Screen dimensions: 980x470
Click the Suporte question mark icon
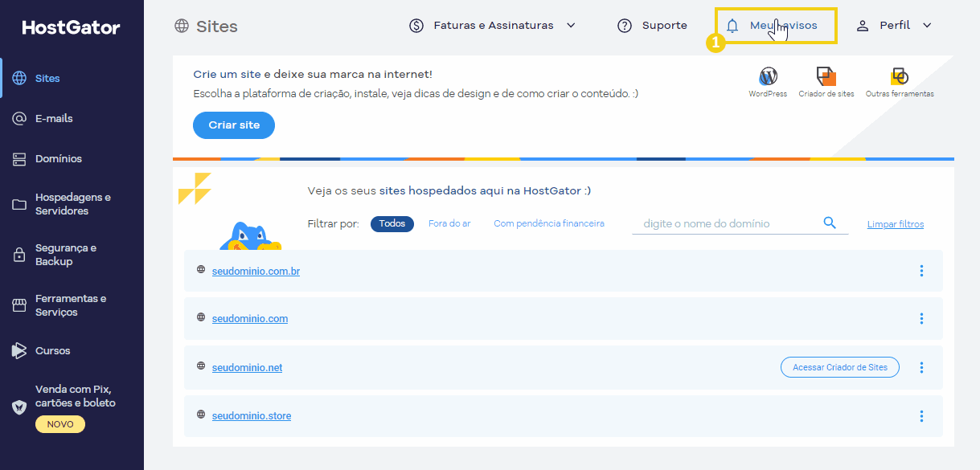[625, 26]
